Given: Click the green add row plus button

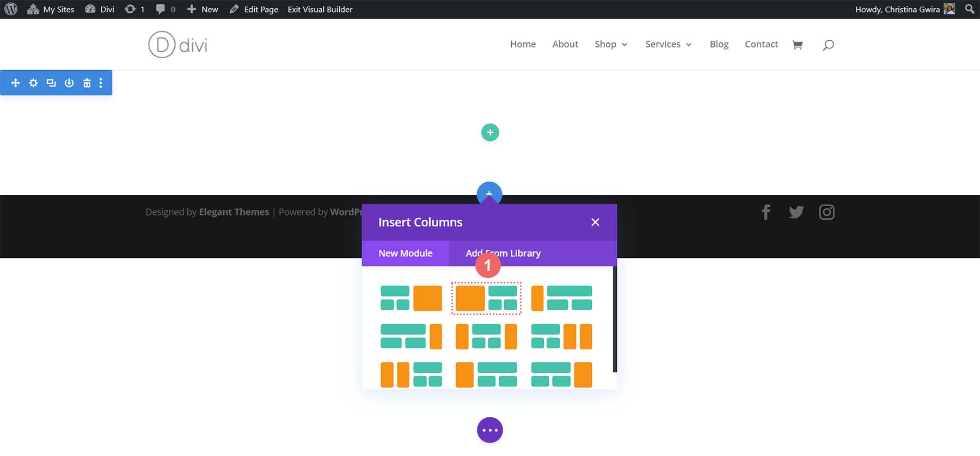Looking at the screenshot, I should (x=490, y=132).
